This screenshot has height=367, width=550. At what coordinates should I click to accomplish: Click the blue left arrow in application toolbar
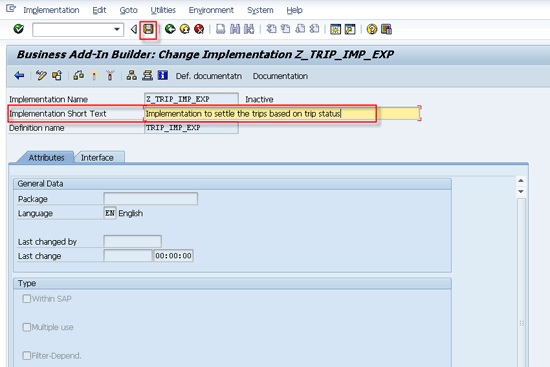pyautogui.click(x=19, y=75)
